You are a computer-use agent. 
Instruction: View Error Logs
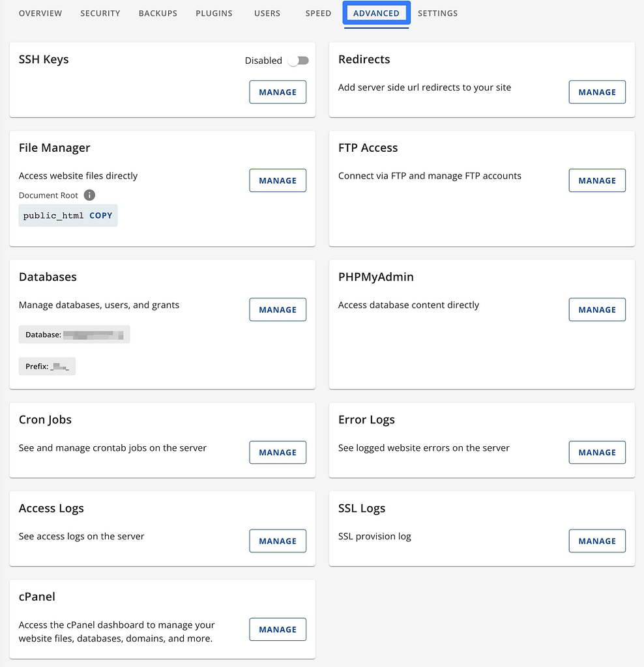pyautogui.click(x=596, y=452)
